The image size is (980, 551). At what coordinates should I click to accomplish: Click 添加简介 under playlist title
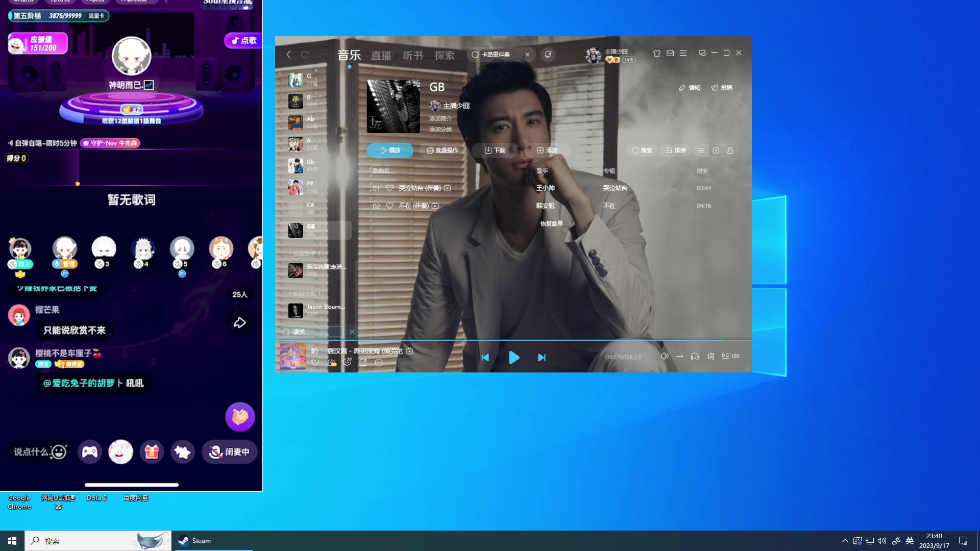click(x=440, y=118)
